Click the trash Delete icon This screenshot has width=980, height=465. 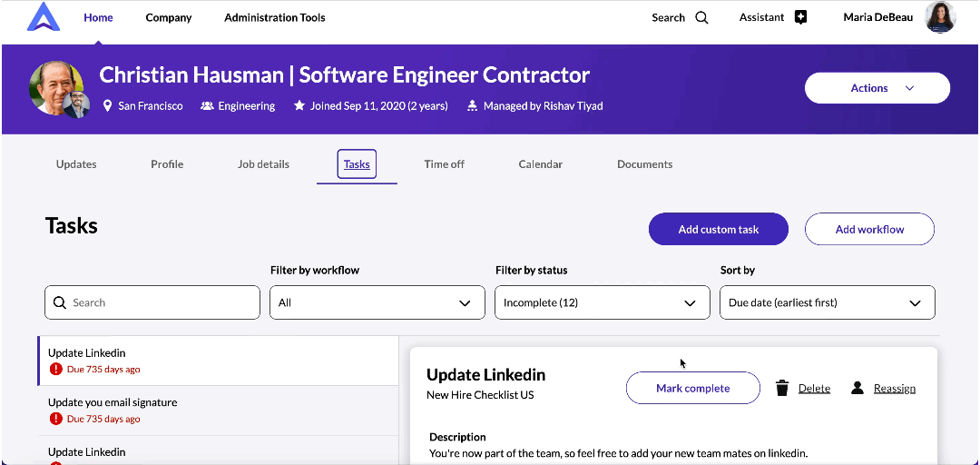(x=782, y=388)
